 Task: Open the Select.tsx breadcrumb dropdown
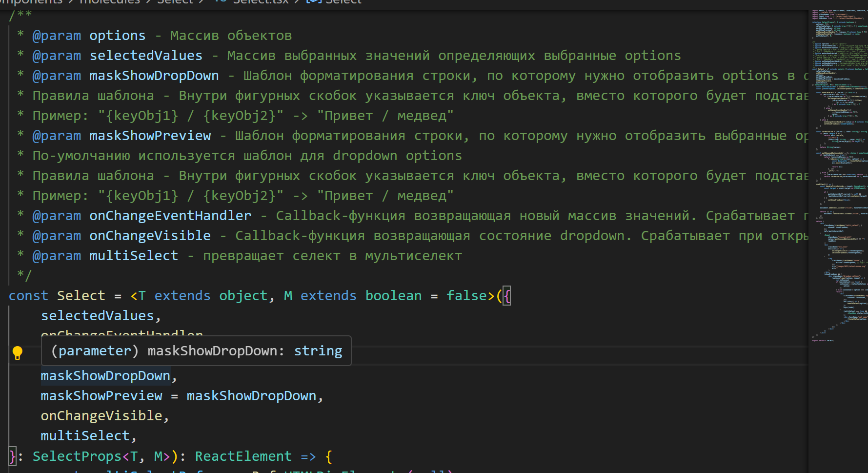[x=261, y=2]
